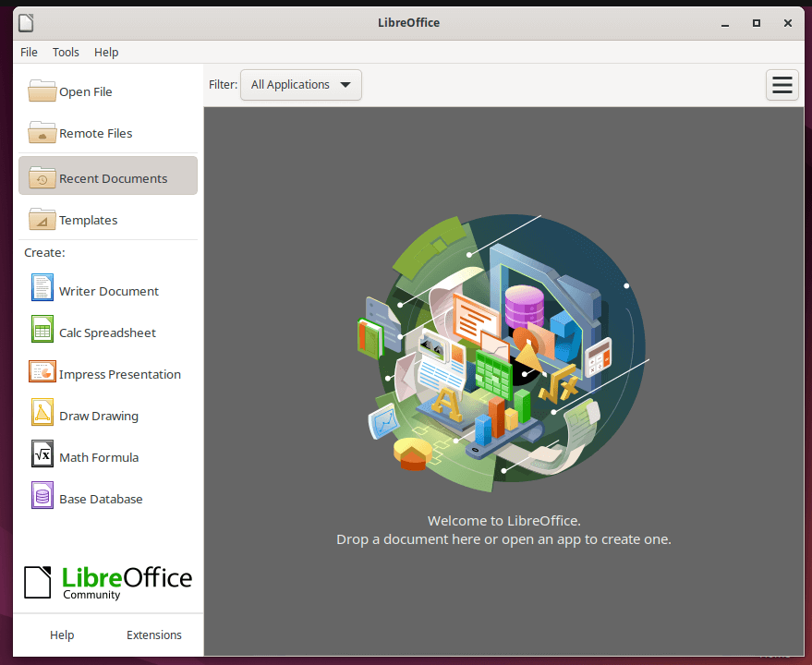Close the LibreOffice window
This screenshot has width=812, height=665.
pos(788,23)
